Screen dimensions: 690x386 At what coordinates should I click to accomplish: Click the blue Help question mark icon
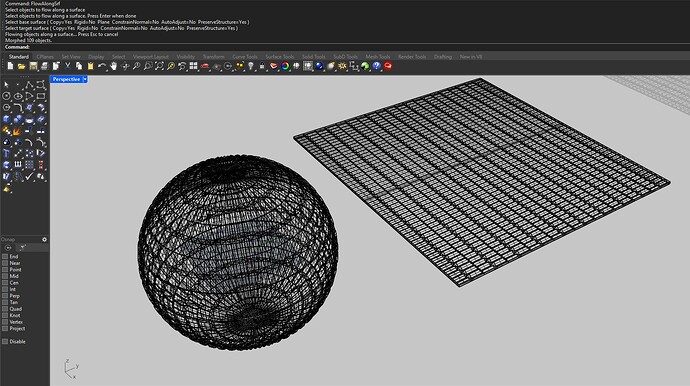coord(376,66)
